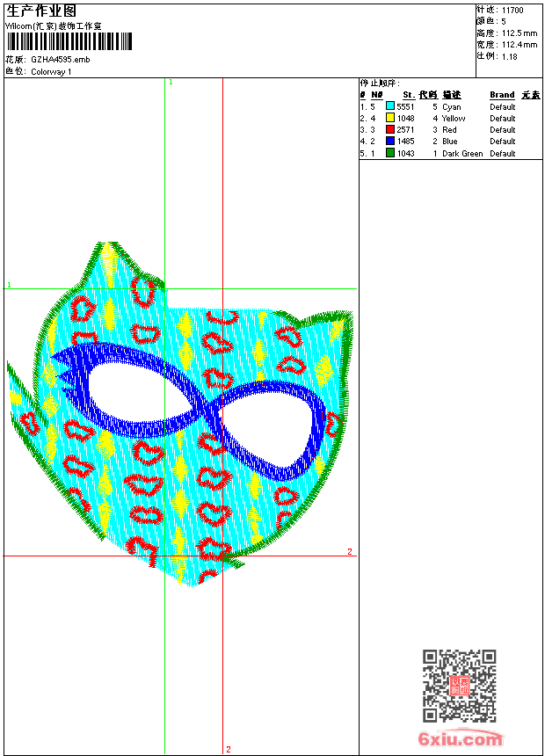The height and width of the screenshot is (756, 545).
Task: Click the Colorway 1 label
Action: [51, 71]
